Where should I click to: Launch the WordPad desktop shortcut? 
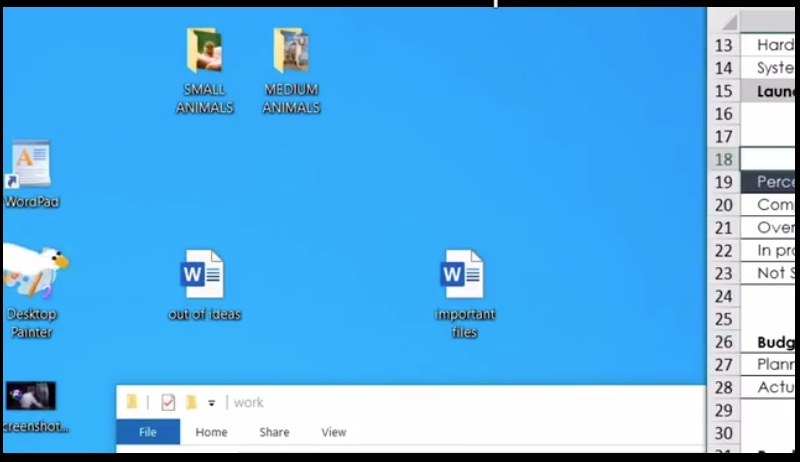point(30,166)
